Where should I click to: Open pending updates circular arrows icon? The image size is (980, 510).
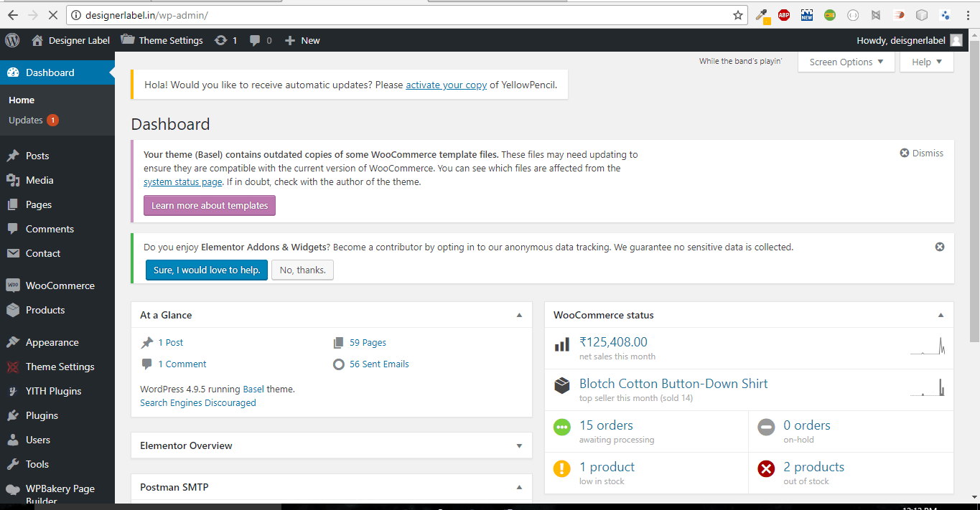[x=220, y=40]
